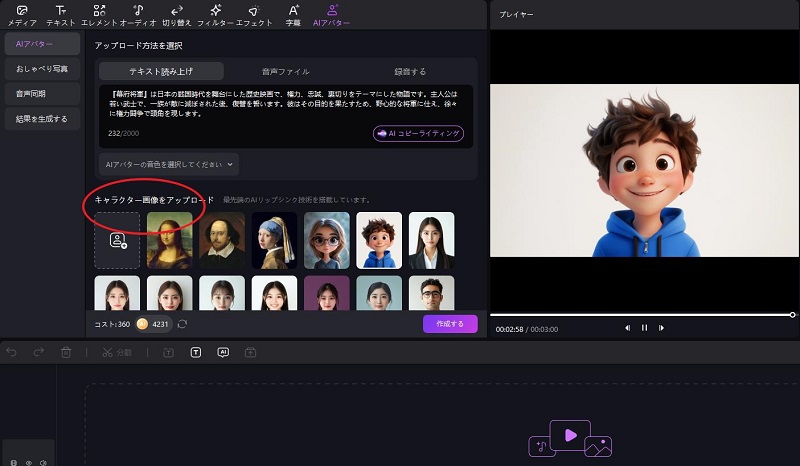Click the プレイヤー panel title
This screenshot has width=800, height=466.
click(x=516, y=15)
